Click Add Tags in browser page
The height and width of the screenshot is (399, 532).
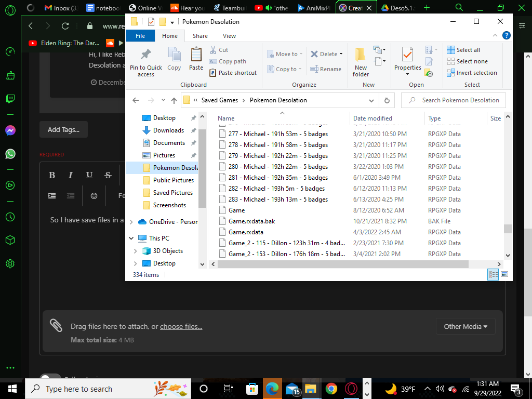pos(63,129)
